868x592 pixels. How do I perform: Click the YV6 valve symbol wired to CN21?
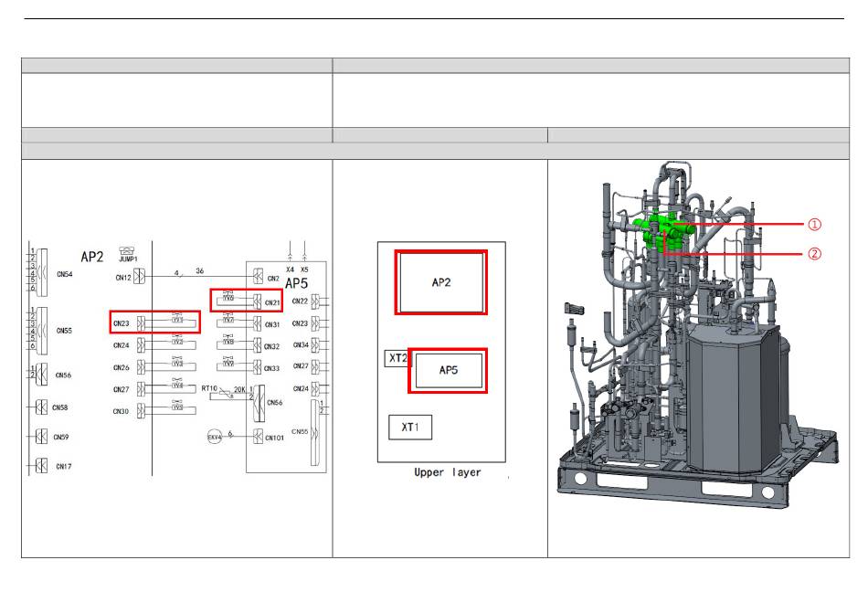click(228, 296)
